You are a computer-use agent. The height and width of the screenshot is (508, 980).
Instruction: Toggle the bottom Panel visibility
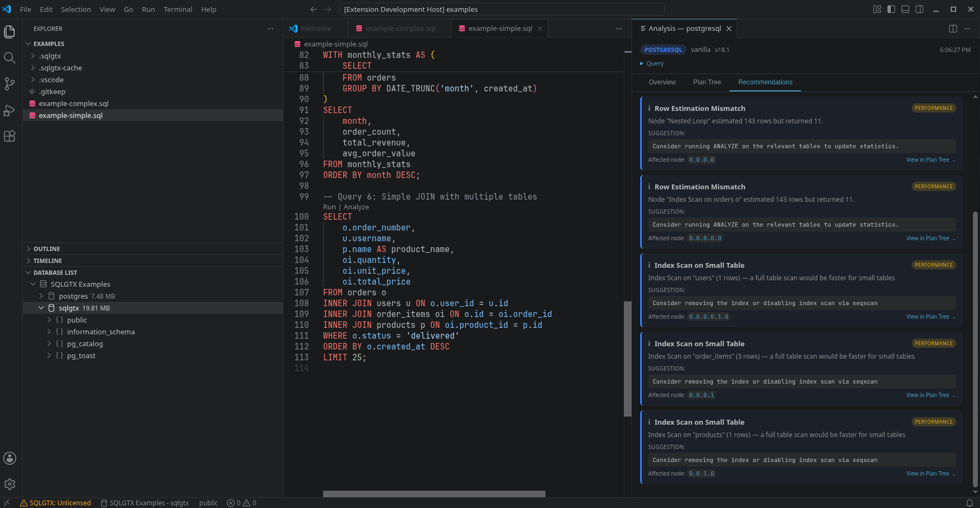coord(905,9)
